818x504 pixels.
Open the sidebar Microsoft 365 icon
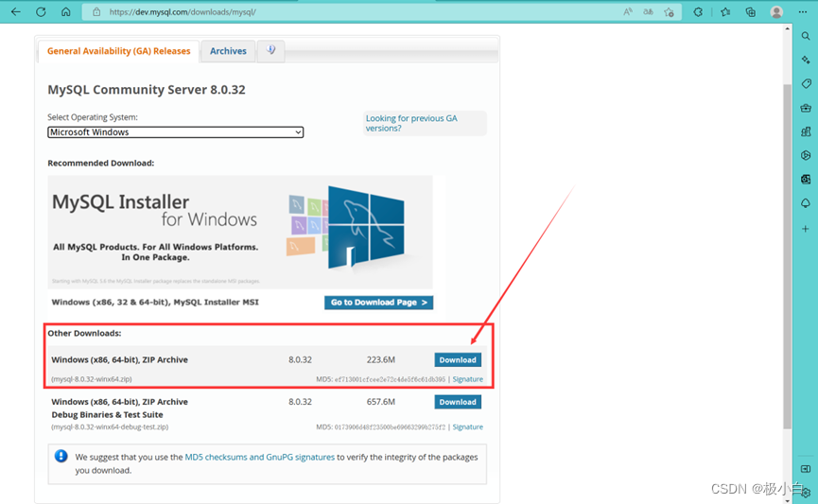tap(806, 155)
